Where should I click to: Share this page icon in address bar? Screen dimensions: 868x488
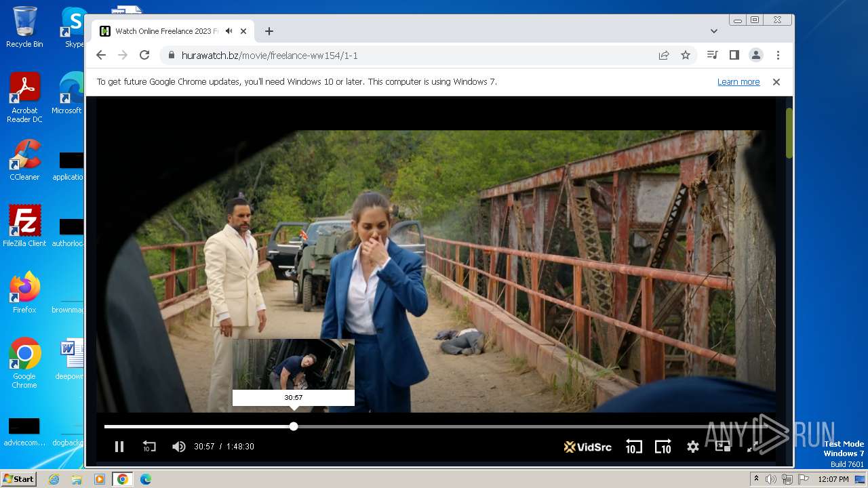tap(664, 56)
